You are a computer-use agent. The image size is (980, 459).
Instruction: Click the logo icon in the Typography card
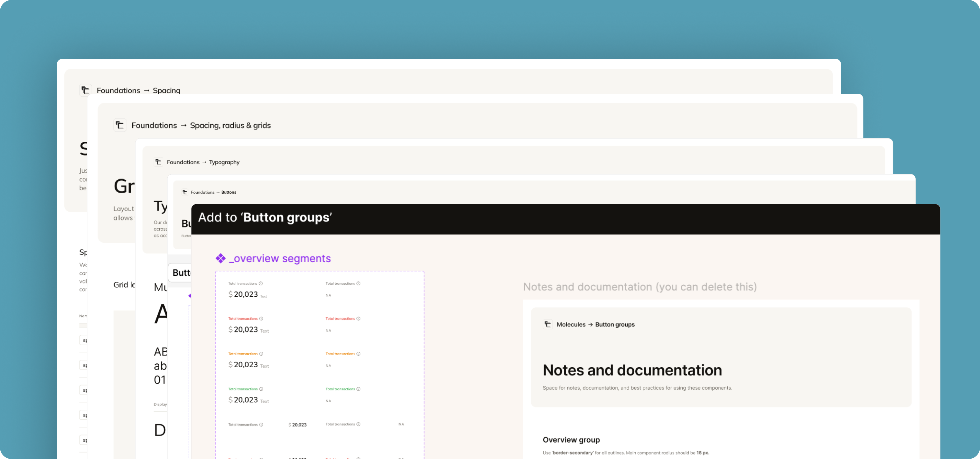point(158,162)
